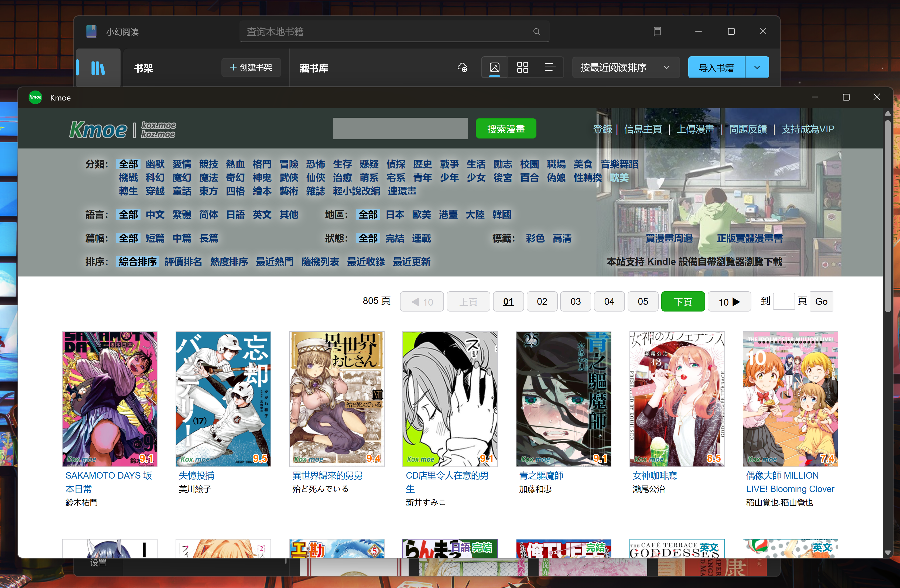This screenshot has width=900, height=588.
Task: Toggle the 彩色 tag filter
Action: (x=535, y=238)
